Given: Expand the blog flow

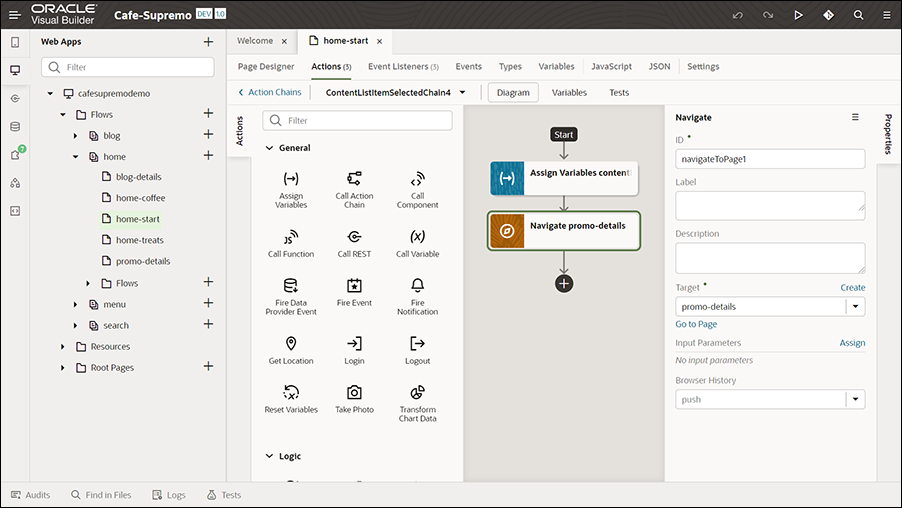Looking at the screenshot, I should 75,136.
